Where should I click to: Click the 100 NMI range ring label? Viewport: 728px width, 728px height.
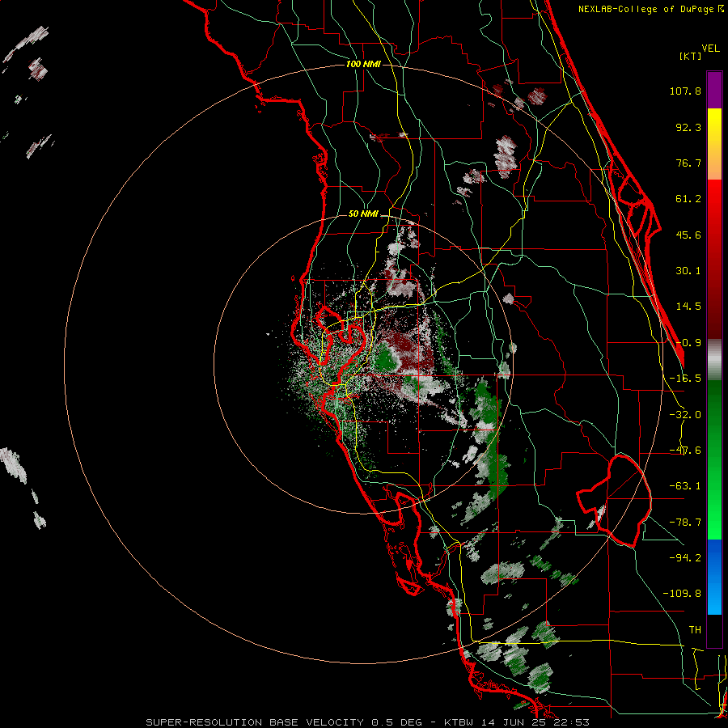363,64
